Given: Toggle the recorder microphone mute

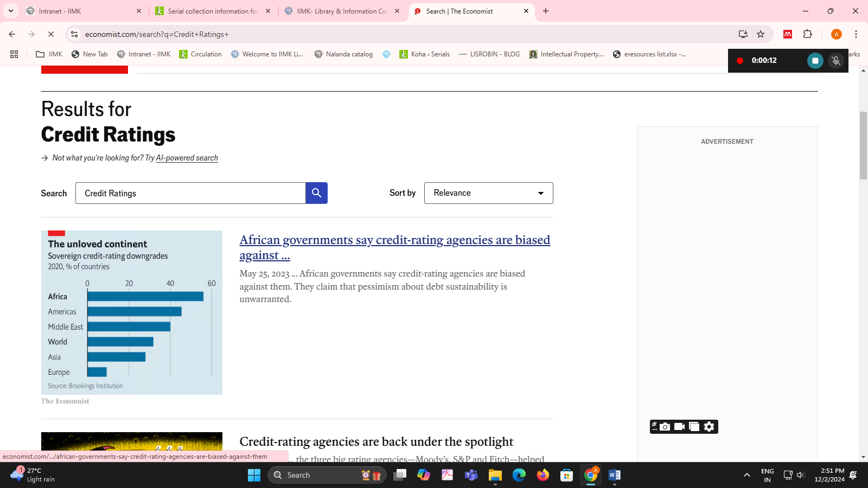Looking at the screenshot, I should (836, 61).
